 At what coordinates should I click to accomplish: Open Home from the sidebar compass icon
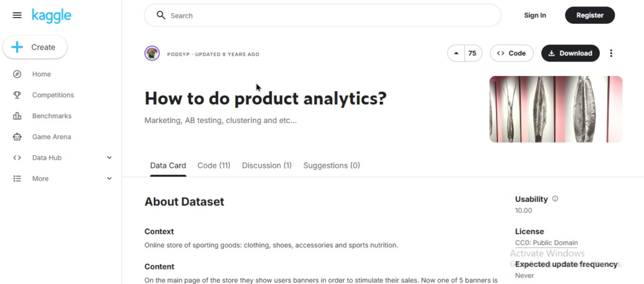point(18,74)
